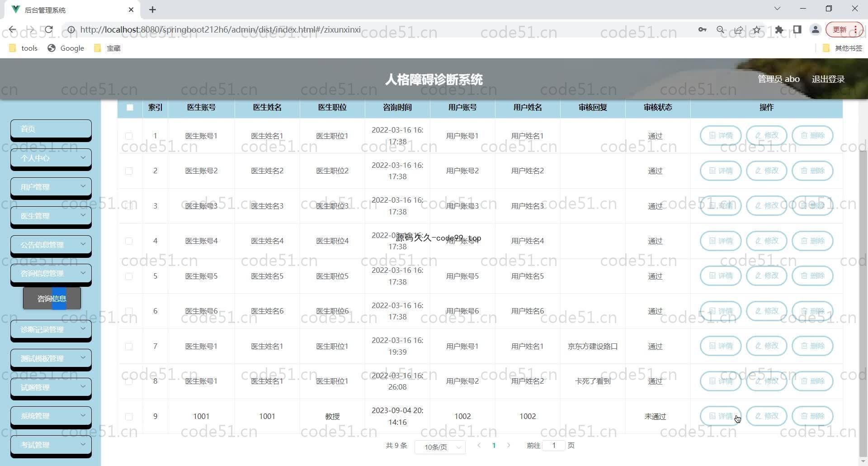This screenshot has width=868, height=466.
Task: Share this page via share icon
Action: point(739,30)
